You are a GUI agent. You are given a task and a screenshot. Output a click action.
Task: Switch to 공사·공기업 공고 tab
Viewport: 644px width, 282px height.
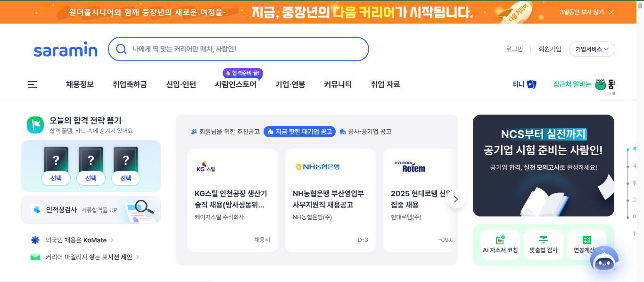click(x=365, y=132)
